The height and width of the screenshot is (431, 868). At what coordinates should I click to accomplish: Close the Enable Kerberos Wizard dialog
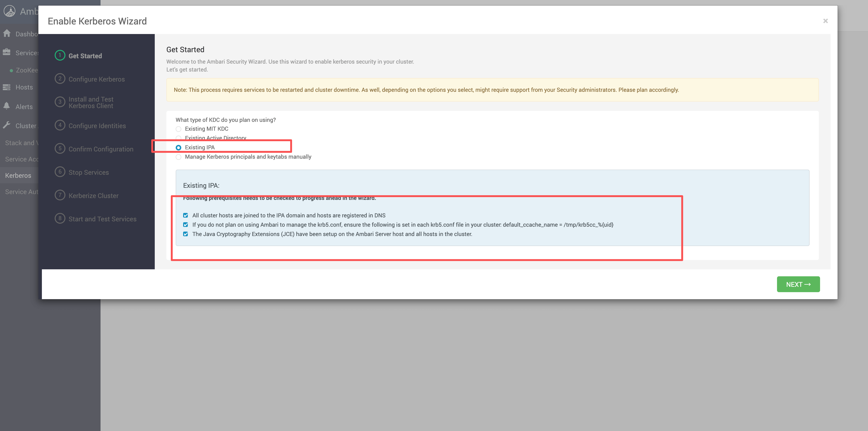(825, 21)
